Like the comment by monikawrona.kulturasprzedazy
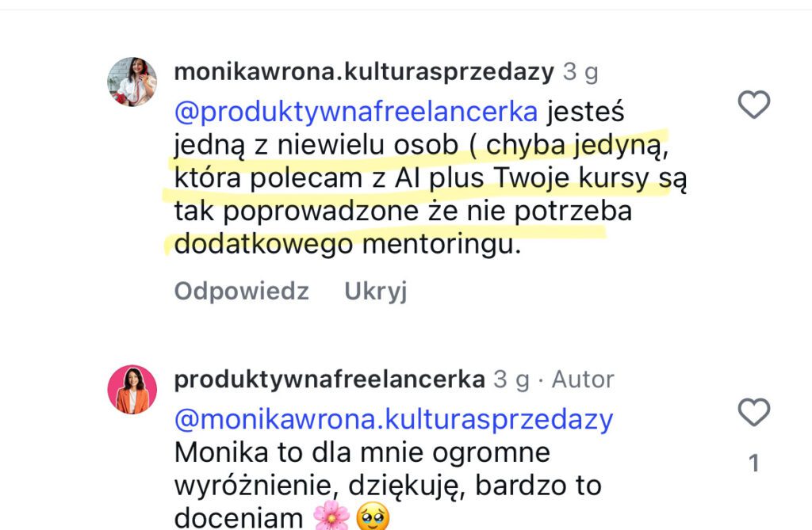Image resolution: width=812 pixels, height=530 pixels. pos(753,104)
